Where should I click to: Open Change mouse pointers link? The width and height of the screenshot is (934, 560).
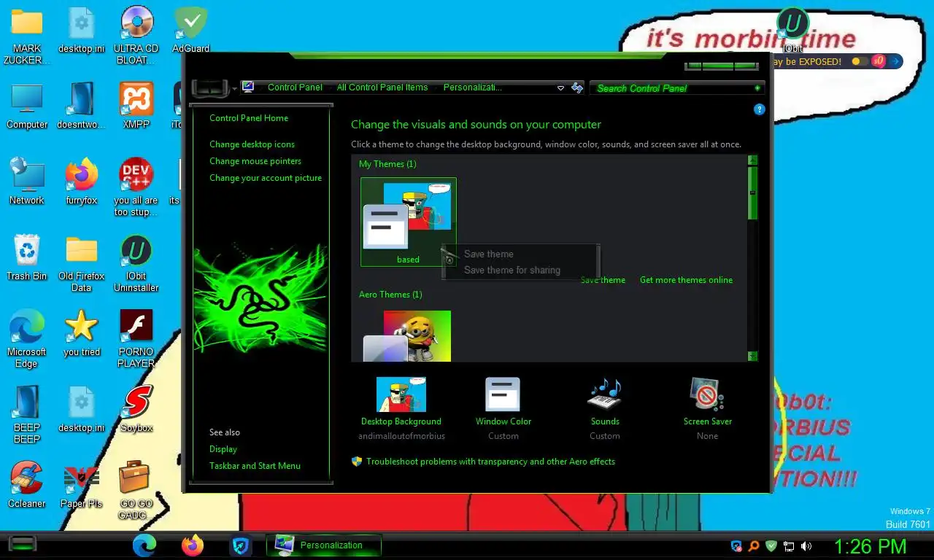point(255,161)
